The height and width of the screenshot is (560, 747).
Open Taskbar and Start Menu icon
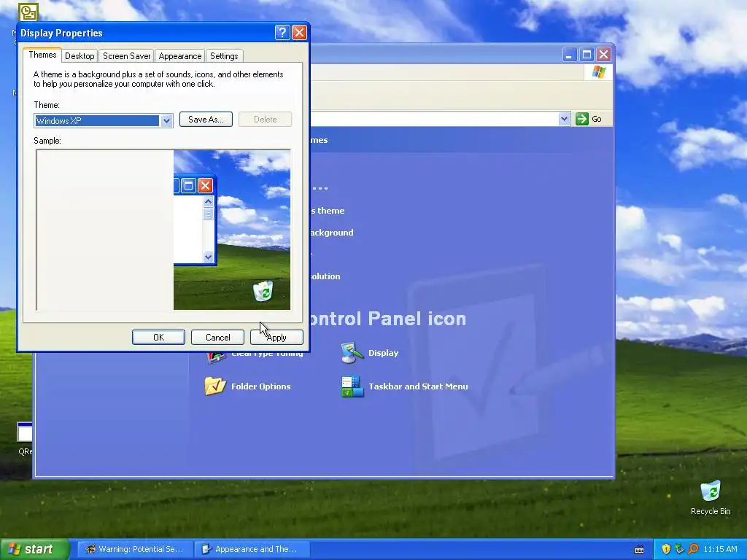352,386
